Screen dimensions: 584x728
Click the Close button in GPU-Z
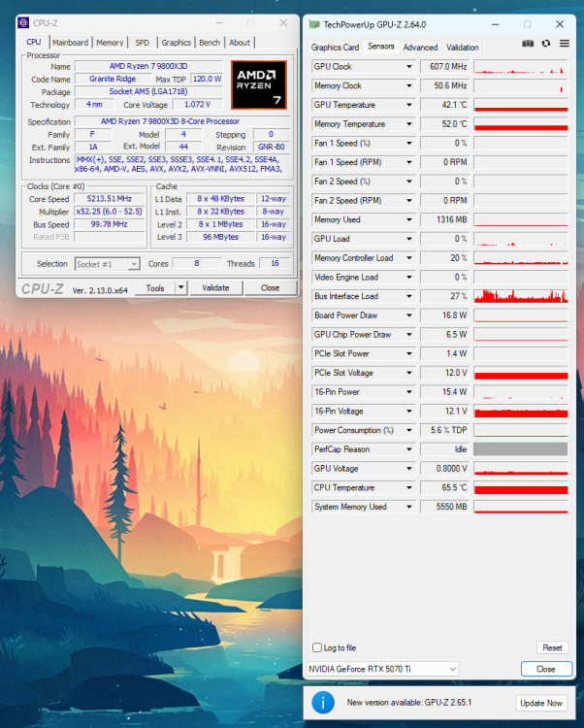click(546, 669)
